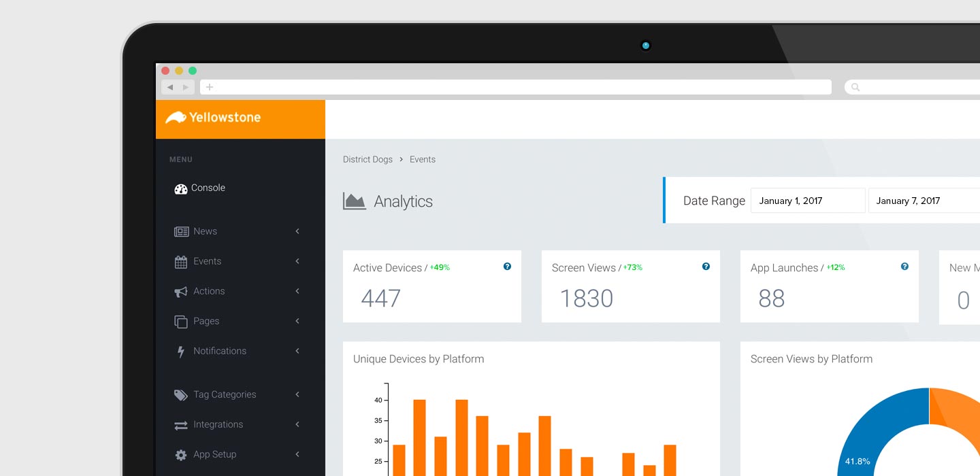Click the Events breadcrumb link
The height and width of the screenshot is (476, 980).
pos(423,159)
